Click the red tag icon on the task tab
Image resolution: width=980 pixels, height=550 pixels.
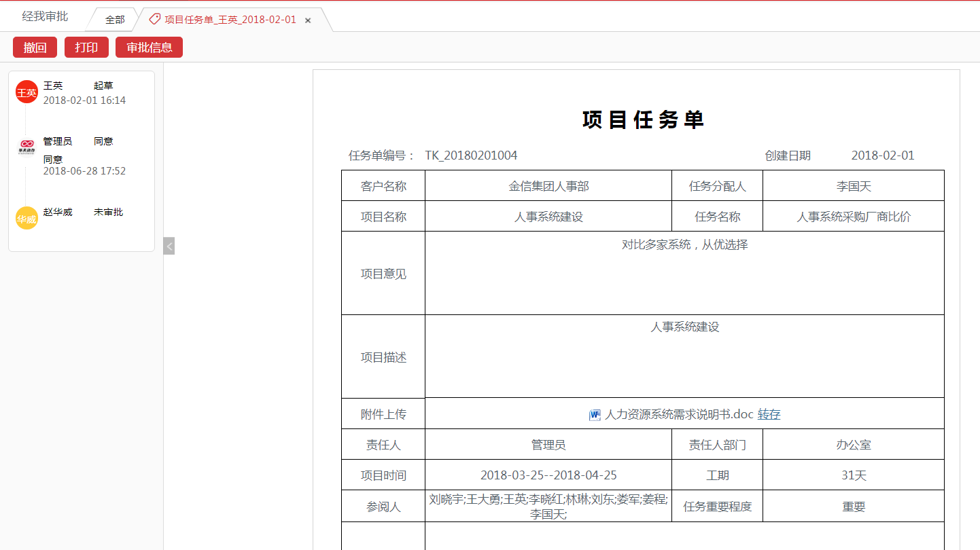(x=154, y=20)
